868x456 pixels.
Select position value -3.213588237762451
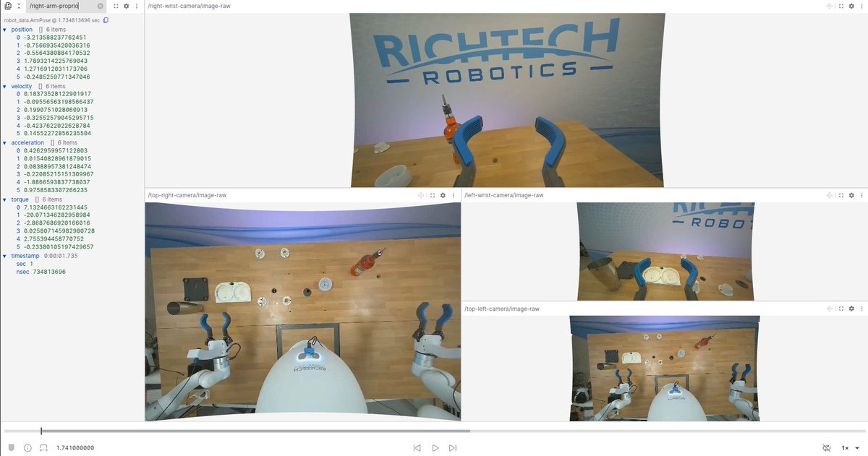[x=55, y=38]
